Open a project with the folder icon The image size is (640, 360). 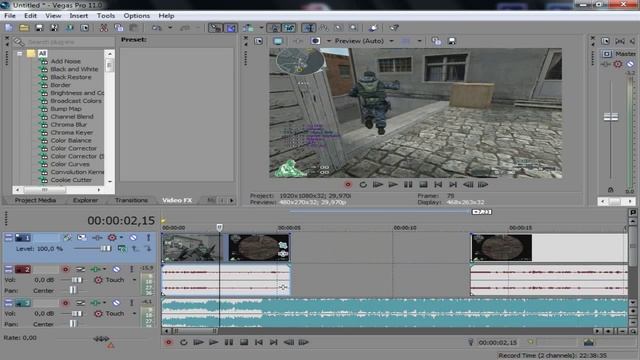pos(24,28)
